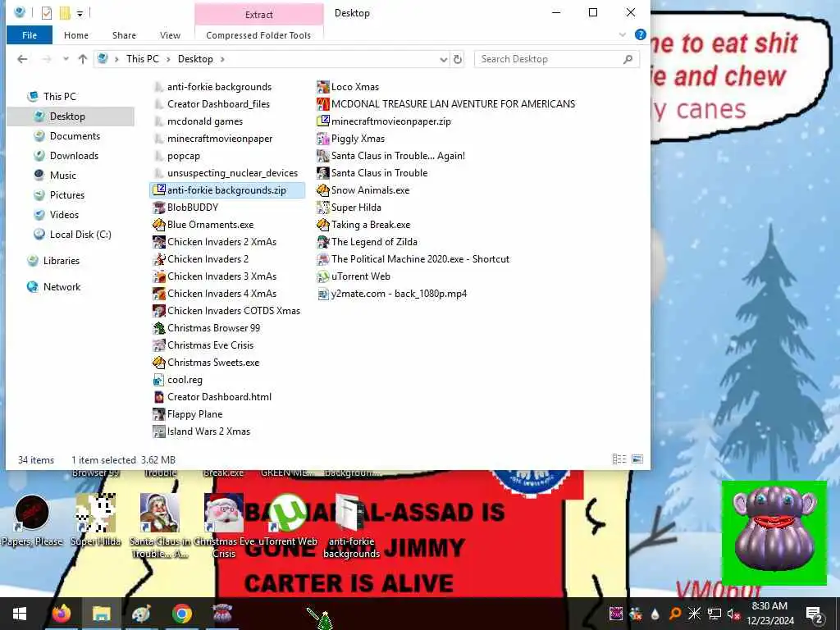Select the Christmas Browser 99 icon
The width and height of the screenshot is (840, 630).
[x=158, y=328]
